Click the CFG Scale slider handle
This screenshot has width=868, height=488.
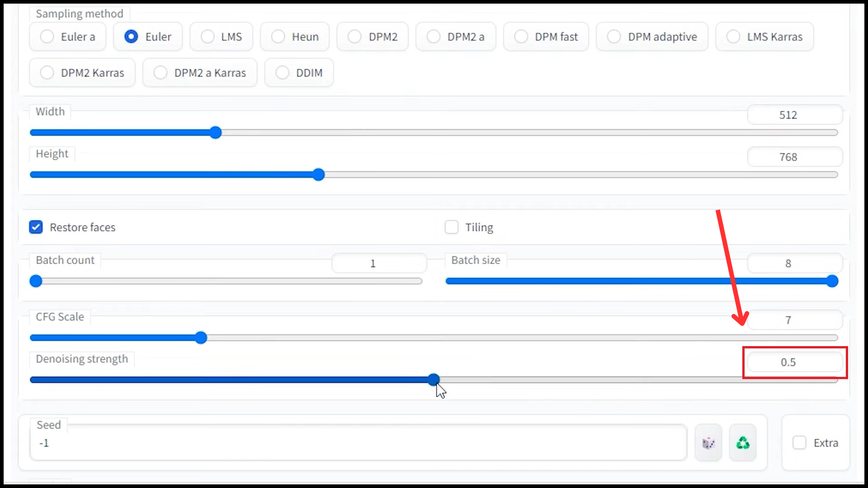coord(201,338)
